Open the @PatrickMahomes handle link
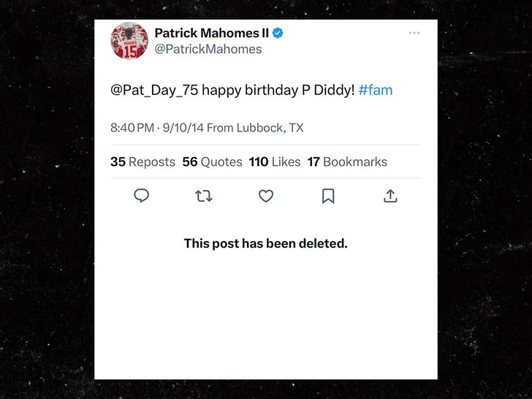Screen dimensions: 532x399 click(208, 50)
